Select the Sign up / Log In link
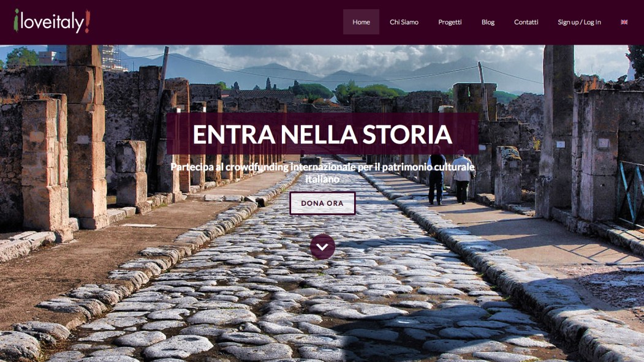The width and height of the screenshot is (644, 362). 579,22
